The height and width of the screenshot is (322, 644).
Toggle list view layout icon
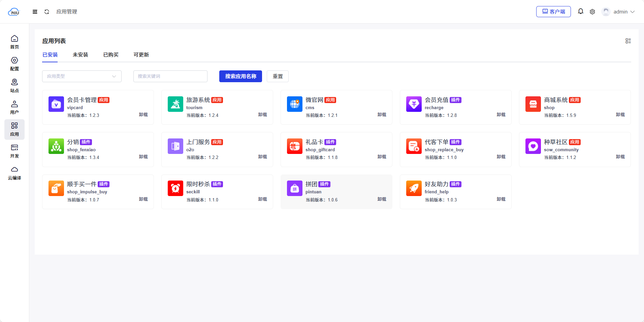628,41
